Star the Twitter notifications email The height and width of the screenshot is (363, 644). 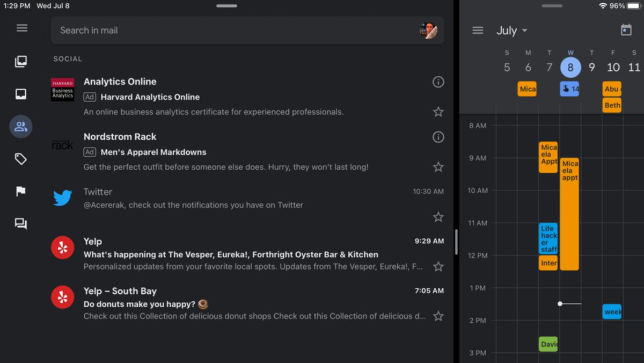(x=438, y=217)
